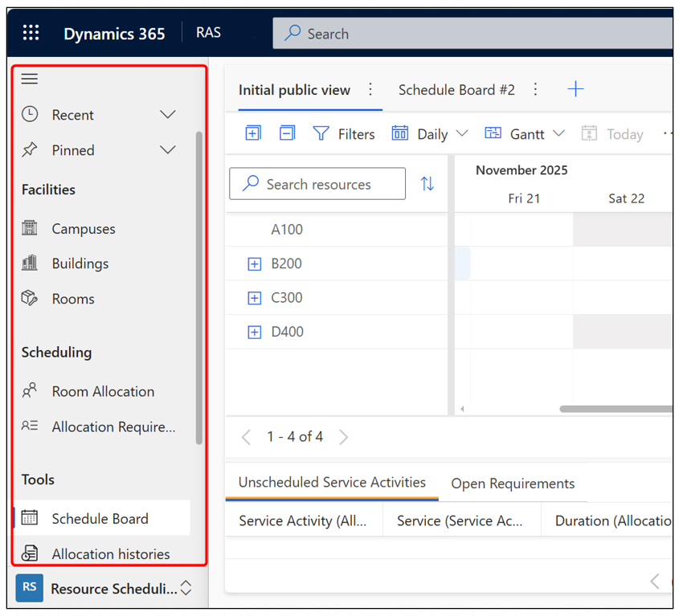Switch to Schedule Board #2 tab

[x=456, y=90]
